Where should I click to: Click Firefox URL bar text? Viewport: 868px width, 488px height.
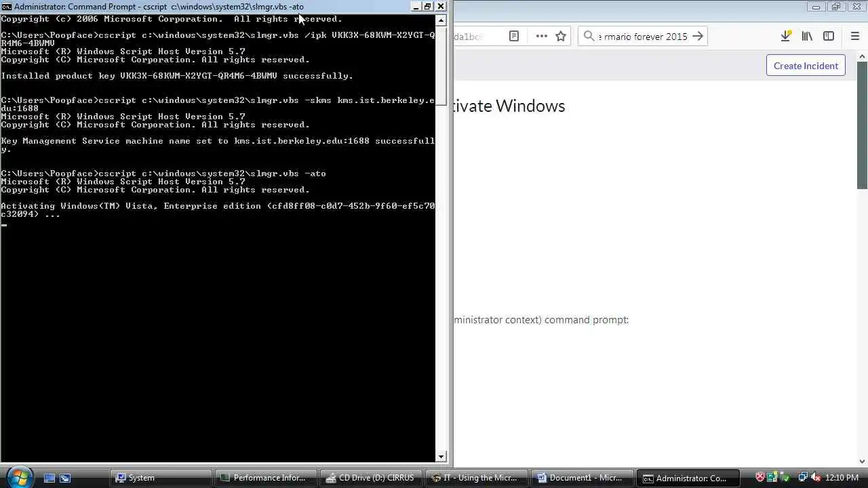pos(468,37)
